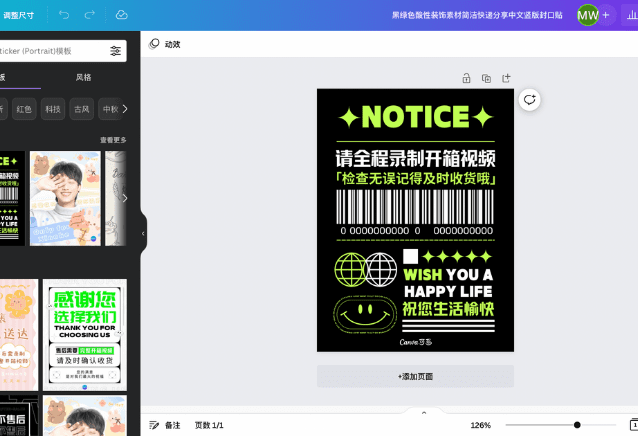Open the 感谢您选择我们 template thumbnail
The height and width of the screenshot is (436, 638).
pos(85,335)
